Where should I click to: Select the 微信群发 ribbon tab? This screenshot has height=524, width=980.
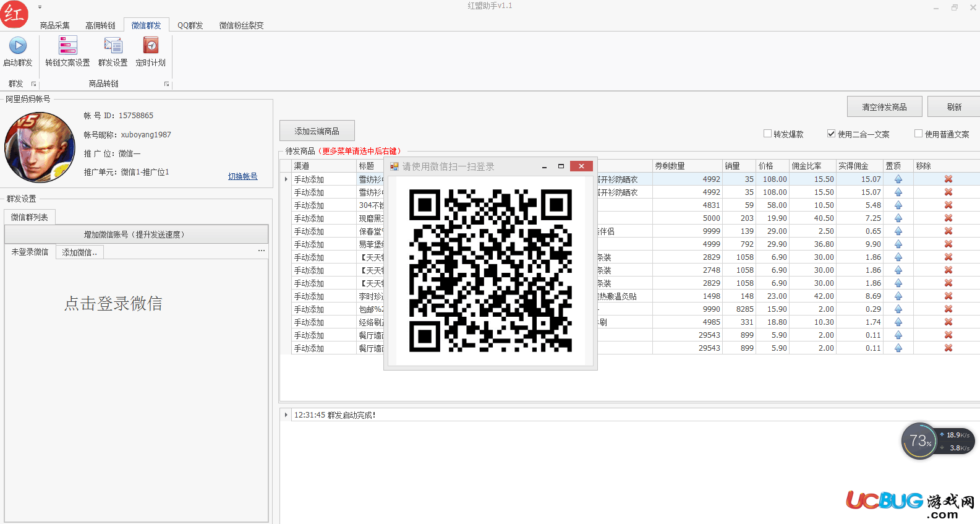click(x=146, y=25)
